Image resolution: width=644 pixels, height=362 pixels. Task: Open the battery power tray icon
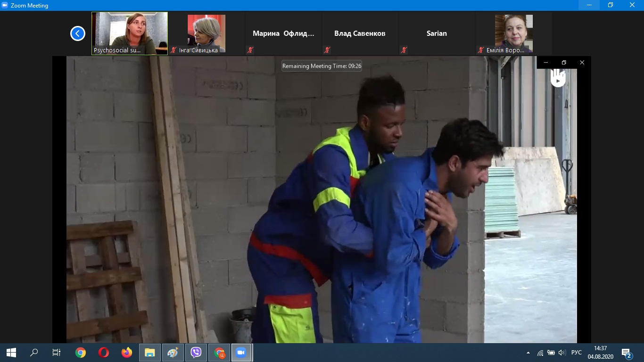[x=551, y=353]
